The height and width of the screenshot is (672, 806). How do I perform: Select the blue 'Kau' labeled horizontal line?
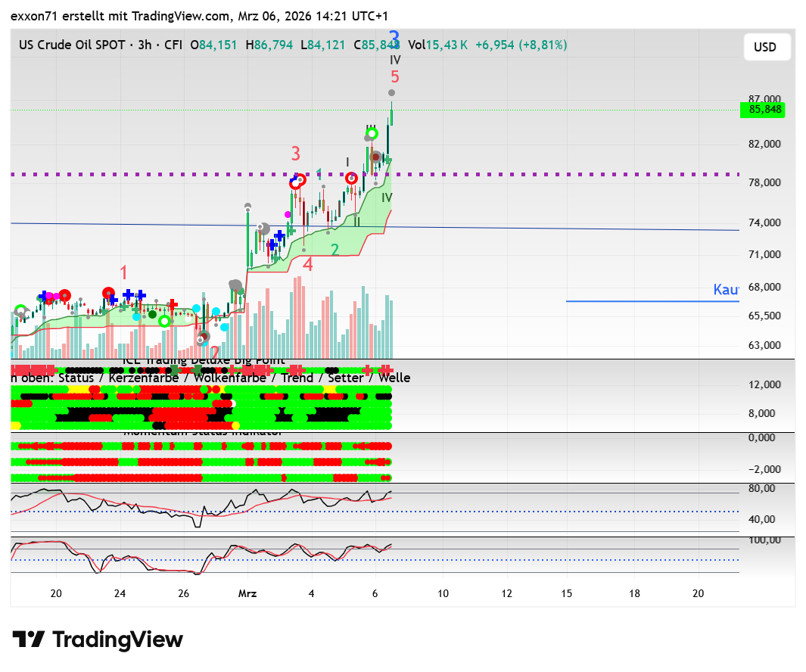click(x=651, y=301)
